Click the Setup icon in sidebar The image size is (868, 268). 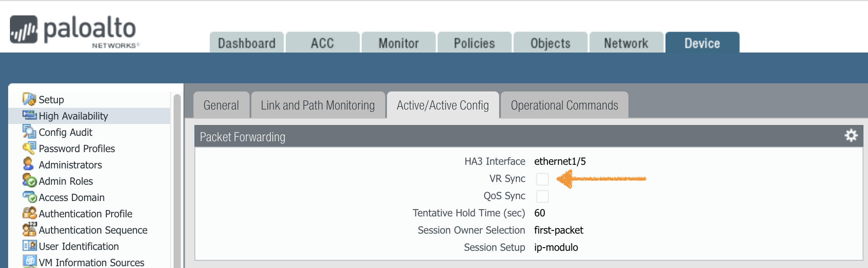pyautogui.click(x=29, y=99)
